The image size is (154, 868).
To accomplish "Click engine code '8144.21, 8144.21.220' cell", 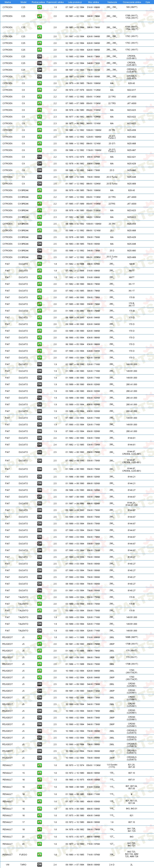I will click(x=132, y=504).
